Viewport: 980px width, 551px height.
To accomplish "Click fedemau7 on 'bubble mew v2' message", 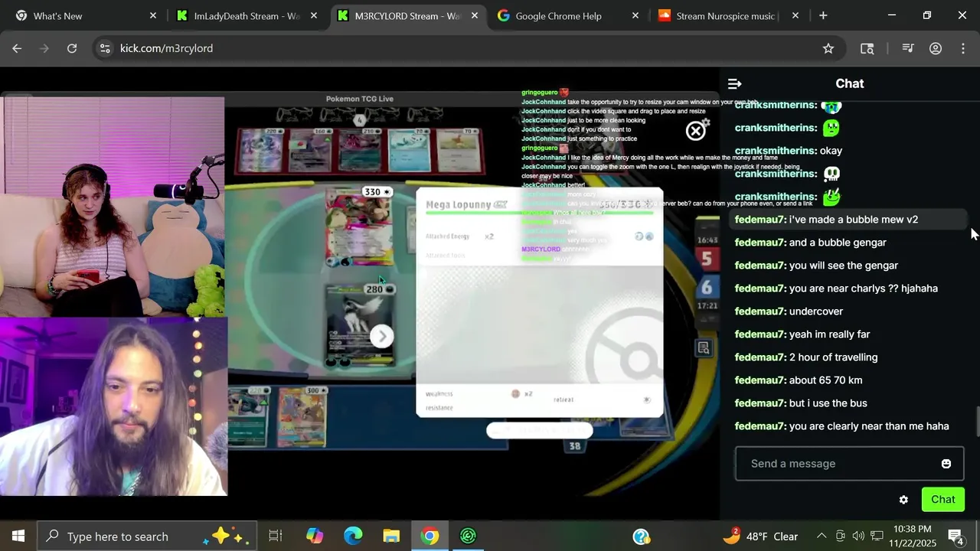I will (760, 220).
